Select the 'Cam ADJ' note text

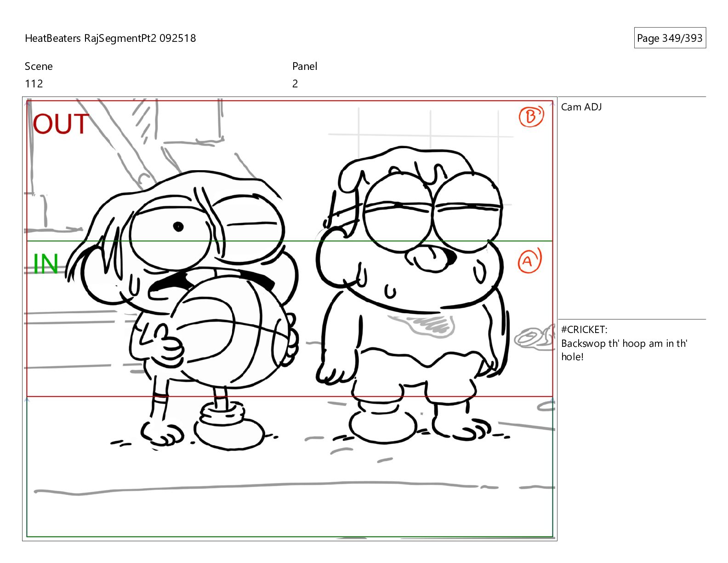[x=581, y=107]
